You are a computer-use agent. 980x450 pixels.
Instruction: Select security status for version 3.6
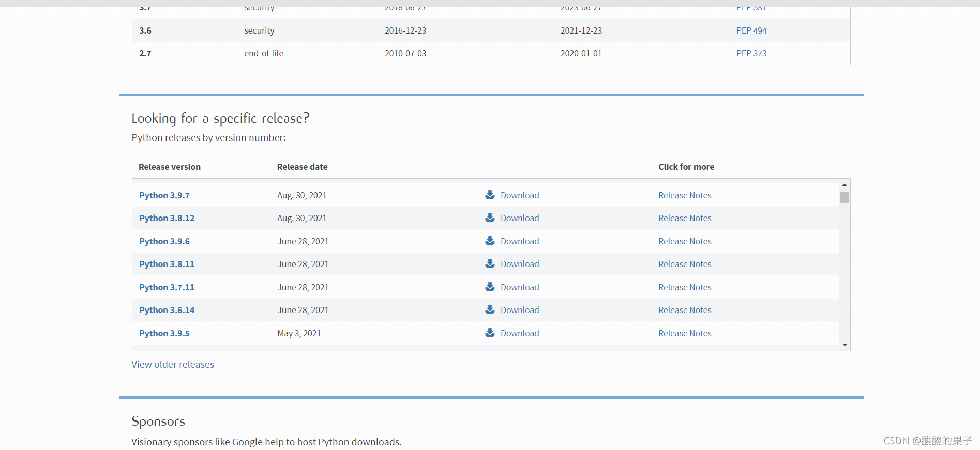[x=259, y=30]
